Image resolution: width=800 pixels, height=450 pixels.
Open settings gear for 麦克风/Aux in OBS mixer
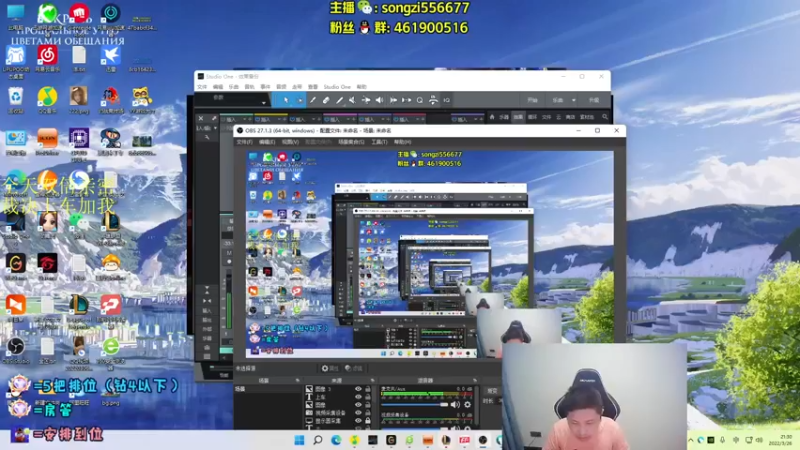467,405
